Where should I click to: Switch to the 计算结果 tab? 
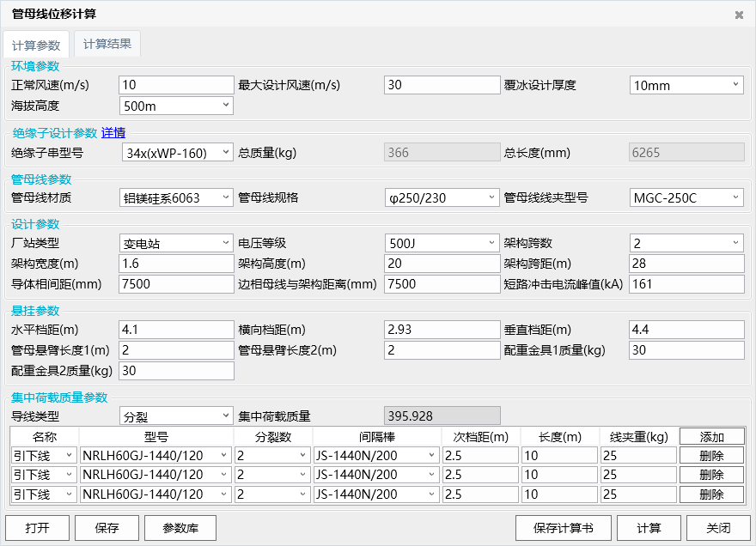[x=107, y=45]
